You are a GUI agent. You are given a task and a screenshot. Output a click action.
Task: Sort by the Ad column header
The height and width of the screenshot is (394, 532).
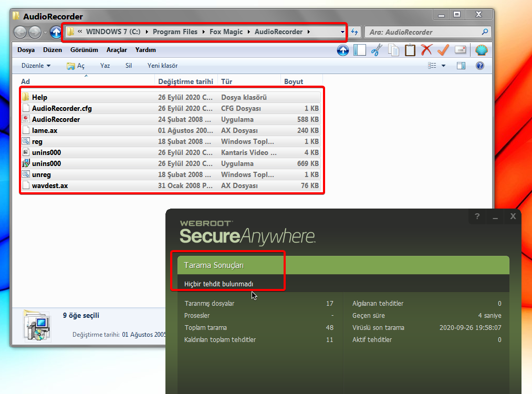(x=87, y=81)
